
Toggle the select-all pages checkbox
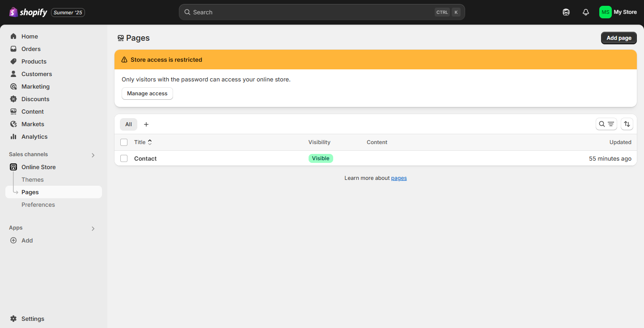(x=124, y=142)
